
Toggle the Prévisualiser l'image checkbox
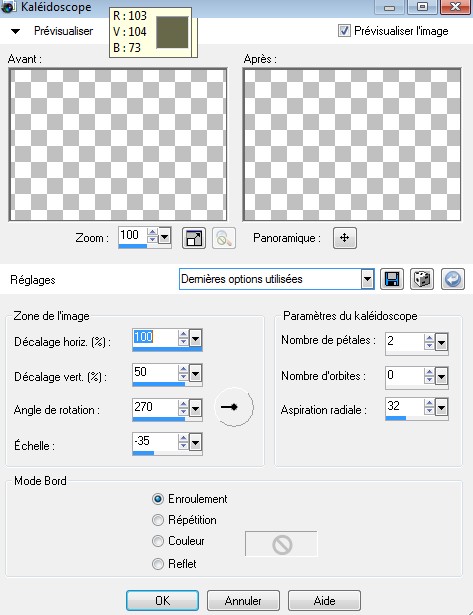pos(344,31)
